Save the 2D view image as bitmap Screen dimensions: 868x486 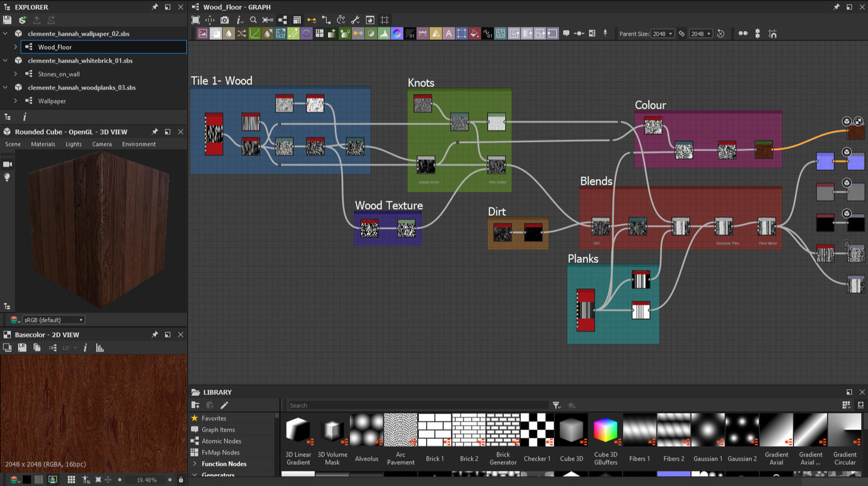(x=22, y=348)
